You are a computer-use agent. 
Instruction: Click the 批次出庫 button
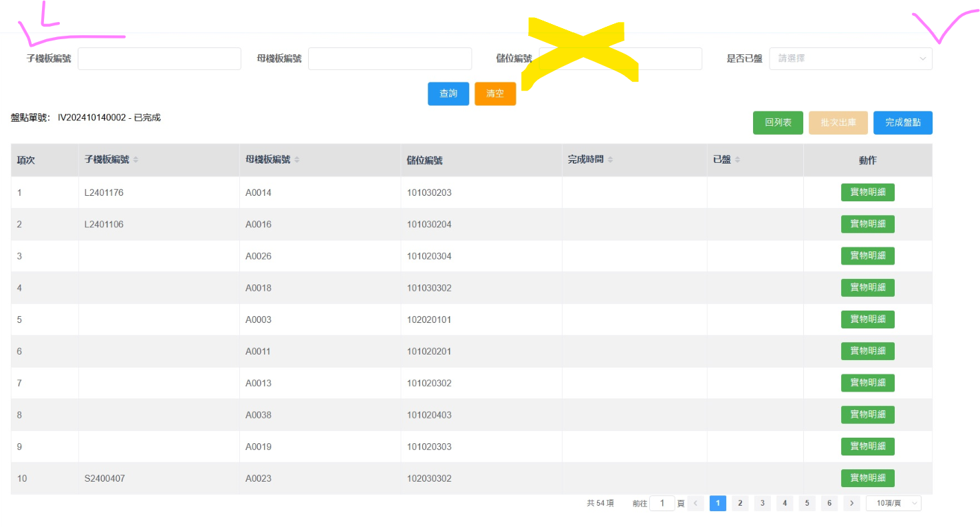point(838,123)
